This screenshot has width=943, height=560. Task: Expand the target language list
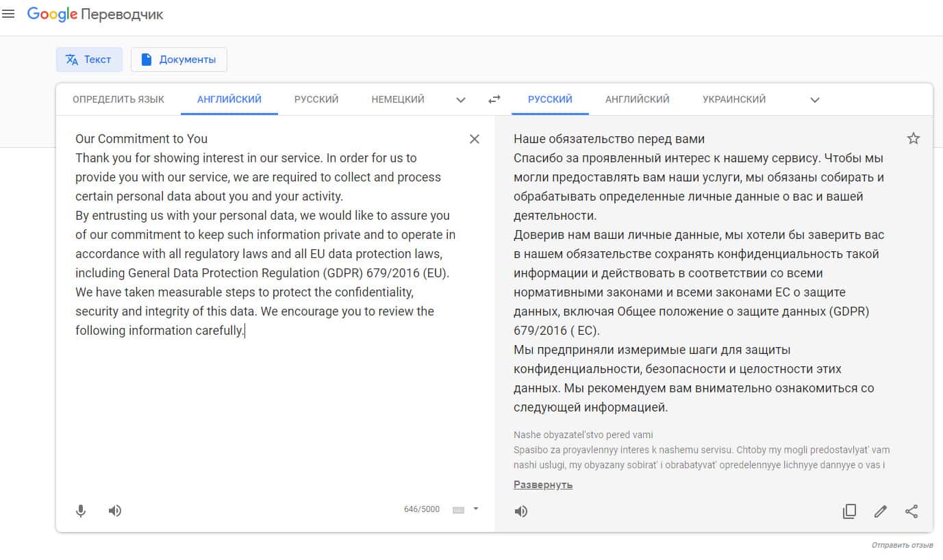click(815, 100)
